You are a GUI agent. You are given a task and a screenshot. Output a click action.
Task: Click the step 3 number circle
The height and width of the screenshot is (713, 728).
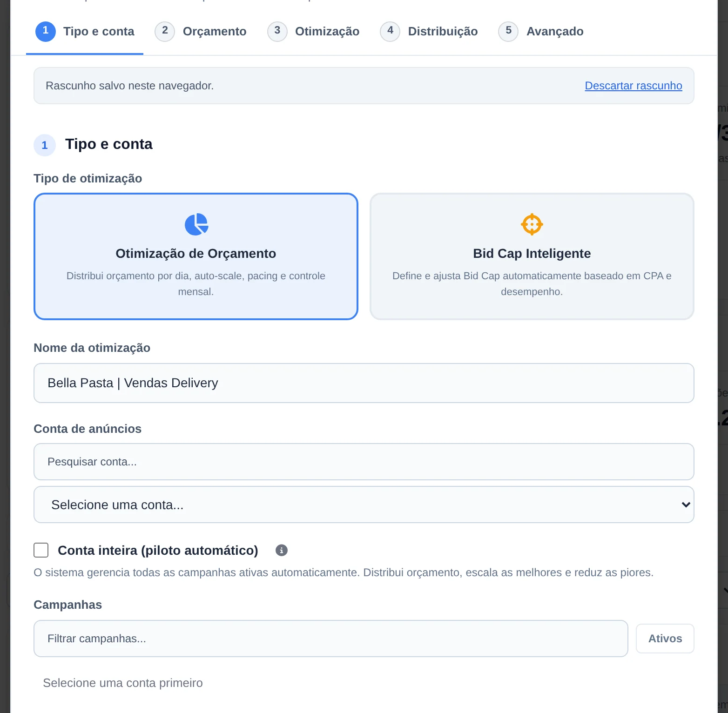coord(277,31)
